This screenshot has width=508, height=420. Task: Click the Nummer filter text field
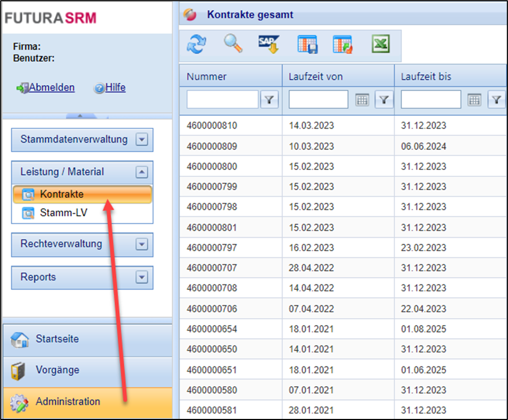223,100
